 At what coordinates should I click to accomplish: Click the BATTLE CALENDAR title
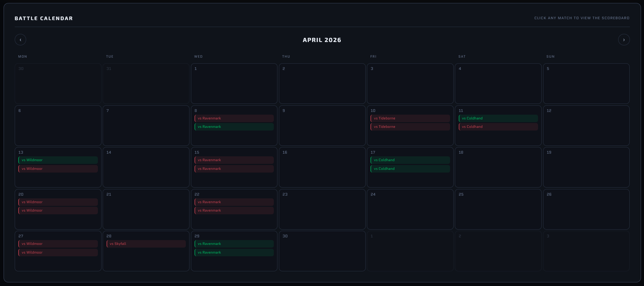coord(44,18)
